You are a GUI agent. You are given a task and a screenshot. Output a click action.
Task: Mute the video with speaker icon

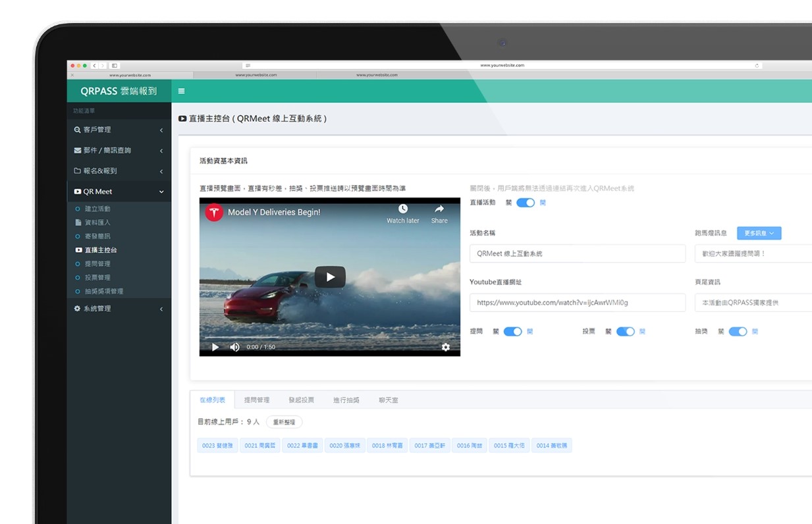tap(234, 347)
